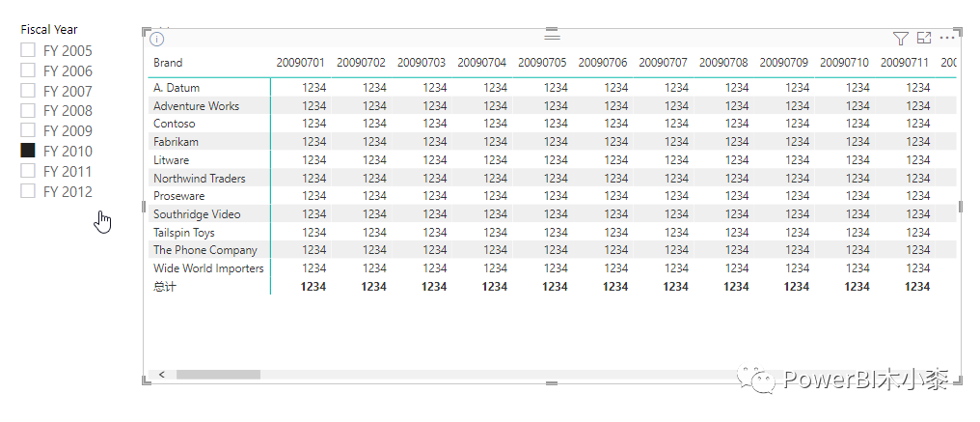Click the scrollbar left arrow
Image resolution: width=980 pixels, height=422 pixels.
click(162, 375)
